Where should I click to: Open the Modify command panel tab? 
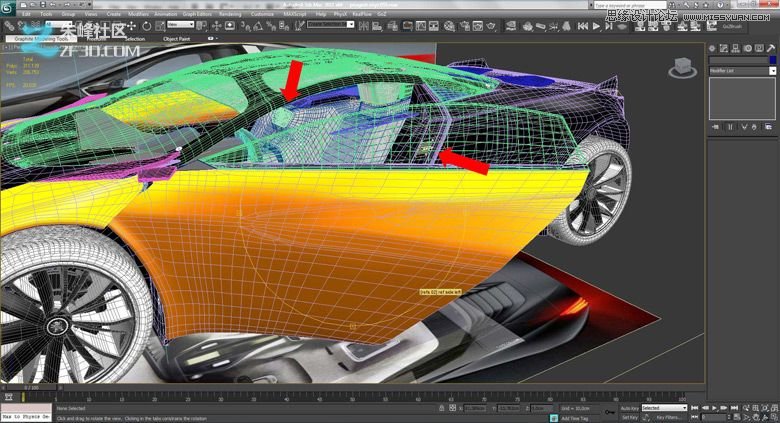(x=724, y=48)
